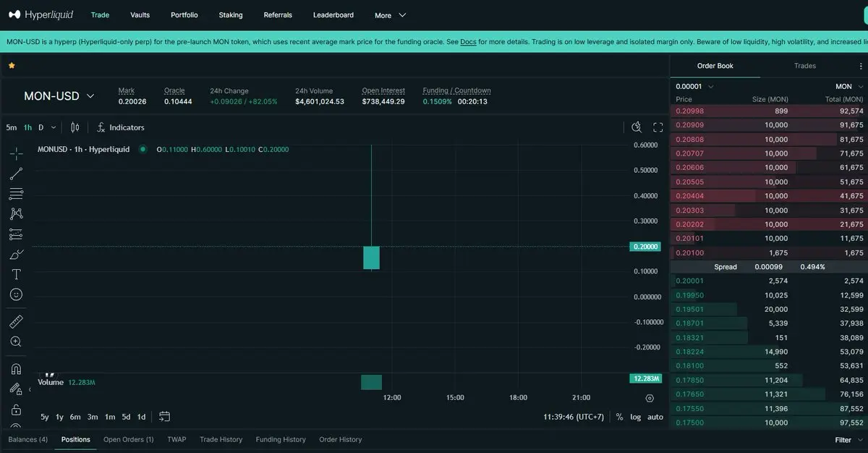Open the 11:39:46 (UTC+7) timezone menu
This screenshot has height=453, width=868.
point(574,417)
